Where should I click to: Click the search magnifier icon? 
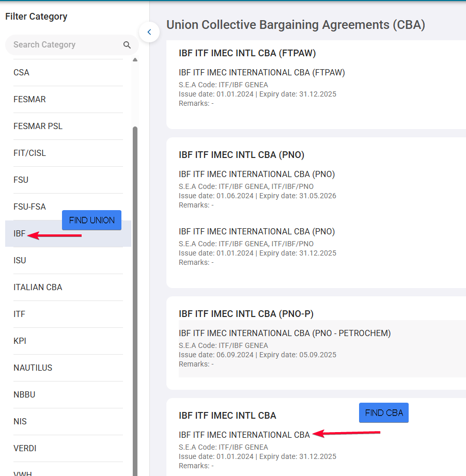127,45
